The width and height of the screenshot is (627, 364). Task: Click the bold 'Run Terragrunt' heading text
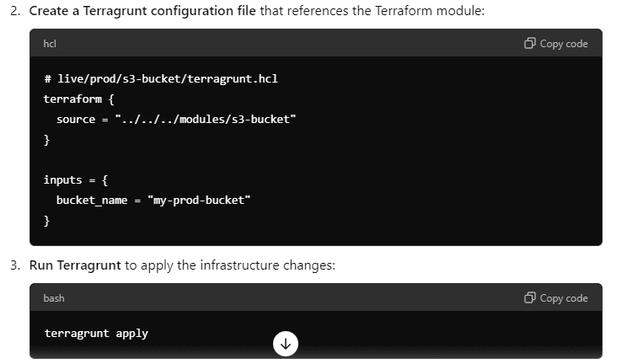(x=75, y=265)
